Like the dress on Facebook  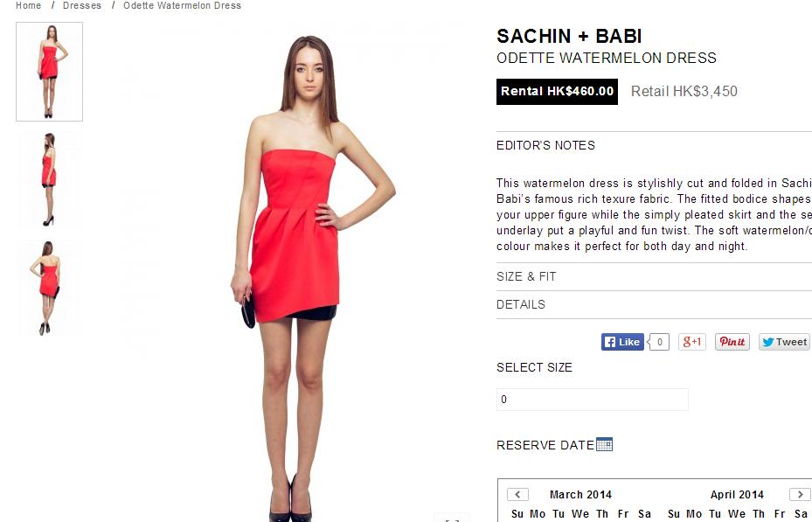tap(622, 342)
